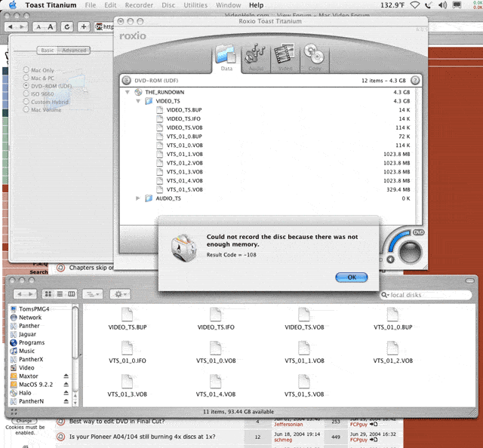Click OK in the memory error dialog
Screen dimensions: 483x448
(351, 277)
